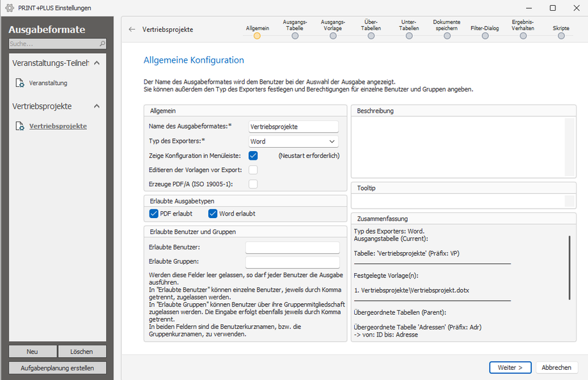Click the Veranstaltung document icon
Screen dimensions: 588x380
point(20,83)
